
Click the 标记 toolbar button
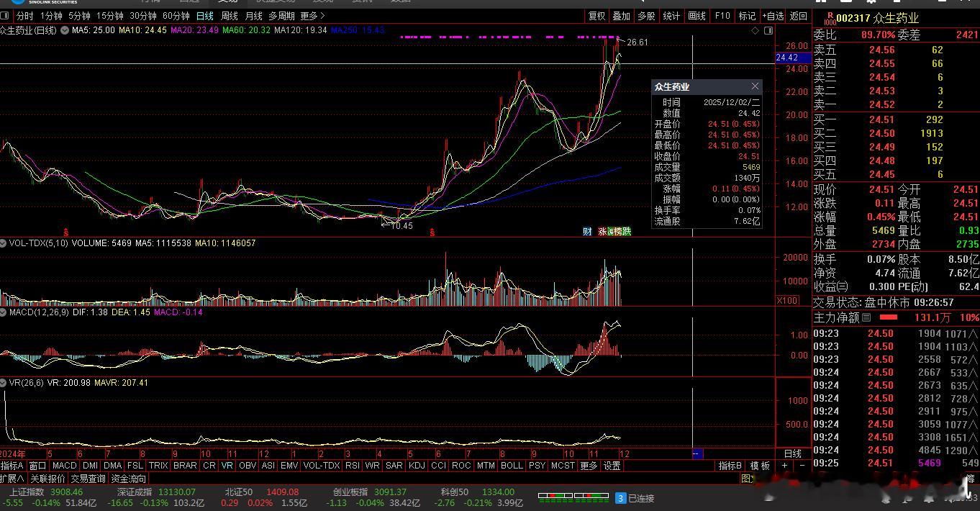pos(748,15)
